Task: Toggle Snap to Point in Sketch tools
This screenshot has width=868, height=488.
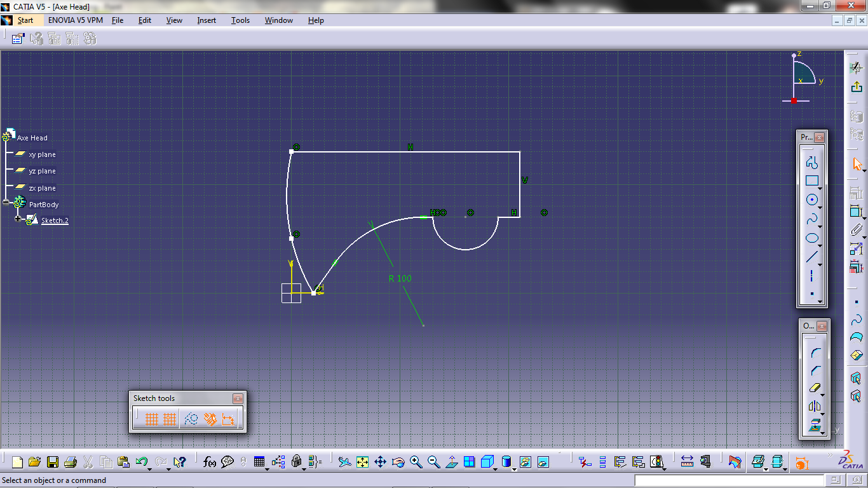Action: pyautogui.click(x=170, y=418)
